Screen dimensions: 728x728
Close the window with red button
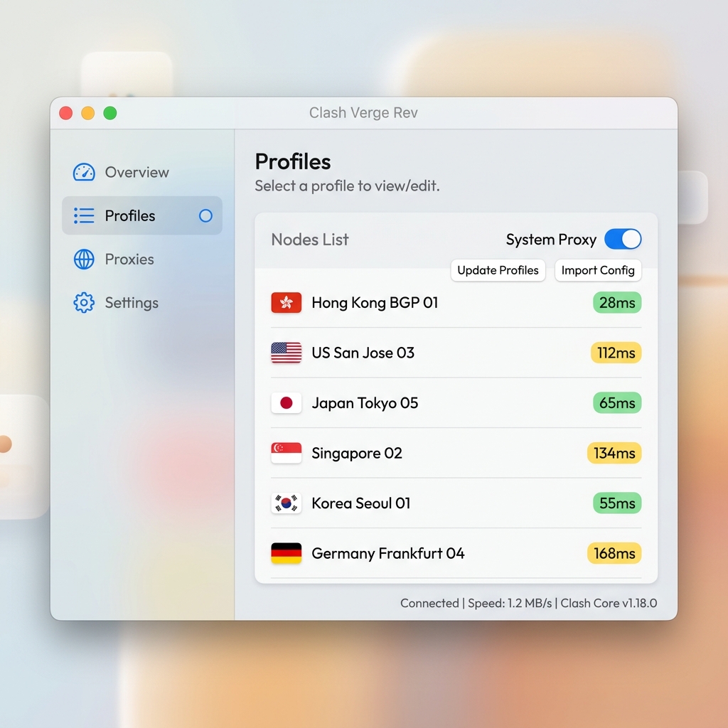(66, 113)
